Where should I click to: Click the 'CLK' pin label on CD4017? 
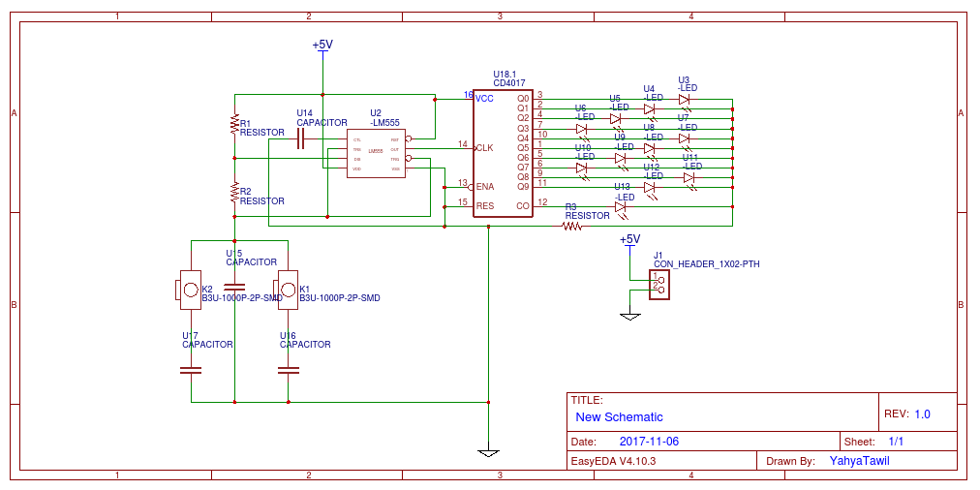click(x=485, y=148)
